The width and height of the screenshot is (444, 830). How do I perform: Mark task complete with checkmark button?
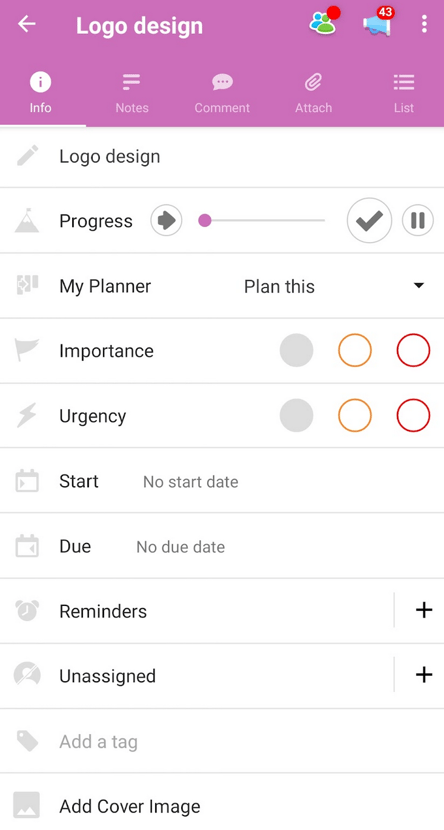(x=369, y=221)
